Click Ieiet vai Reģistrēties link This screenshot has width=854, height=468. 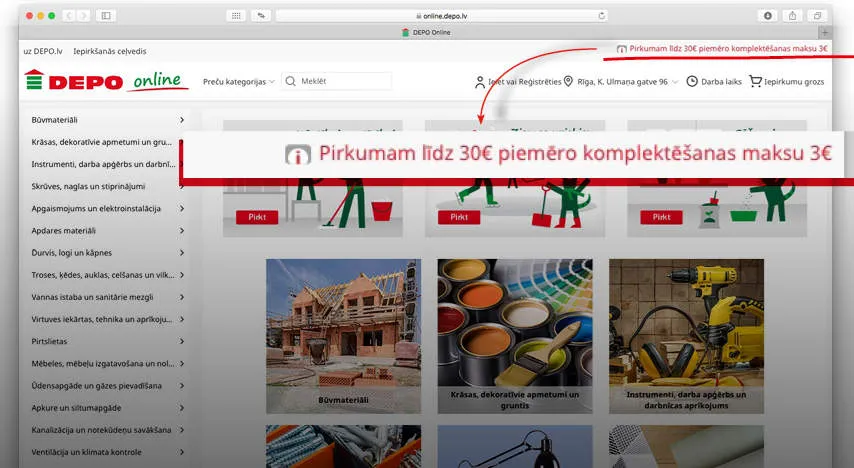click(x=524, y=82)
